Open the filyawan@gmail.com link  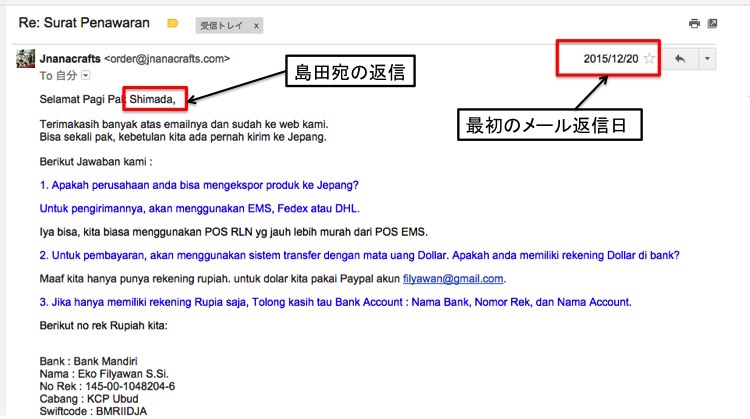point(453,279)
